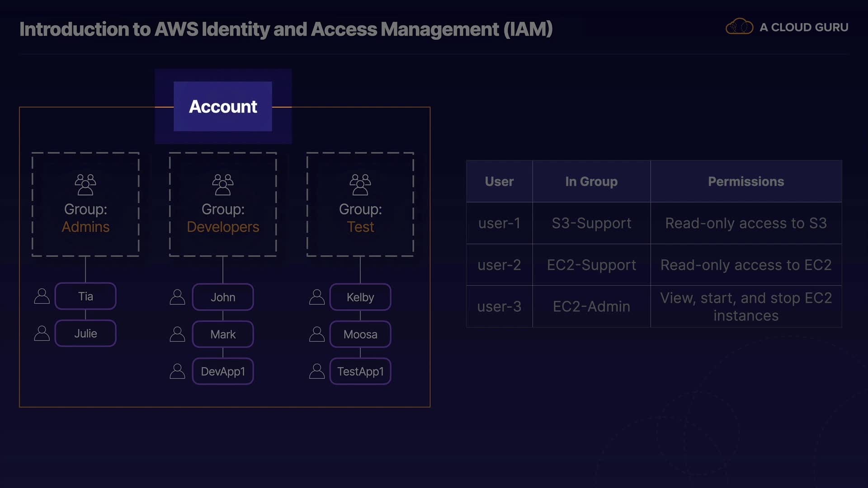The width and height of the screenshot is (868, 488).
Task: Select the Account box
Action: [223, 107]
